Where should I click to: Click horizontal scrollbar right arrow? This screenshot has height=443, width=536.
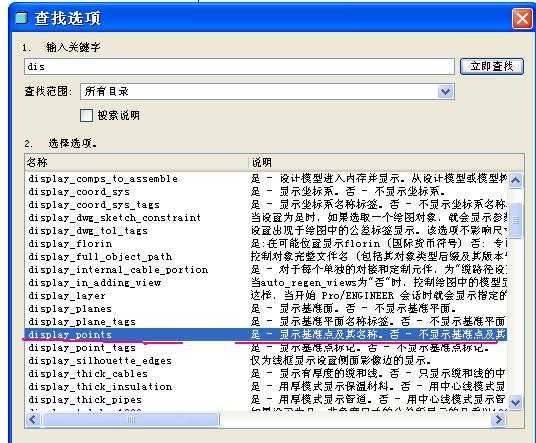coord(498,419)
